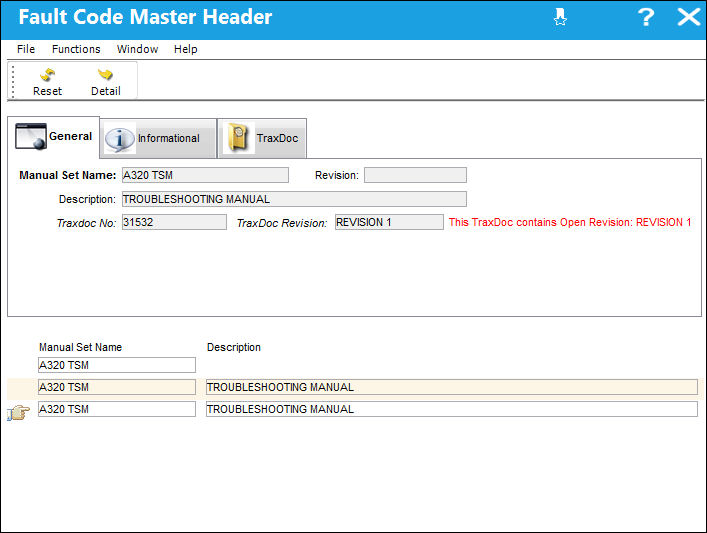Click the Description field in General tab
Screen dimensions: 707x533
(294, 199)
